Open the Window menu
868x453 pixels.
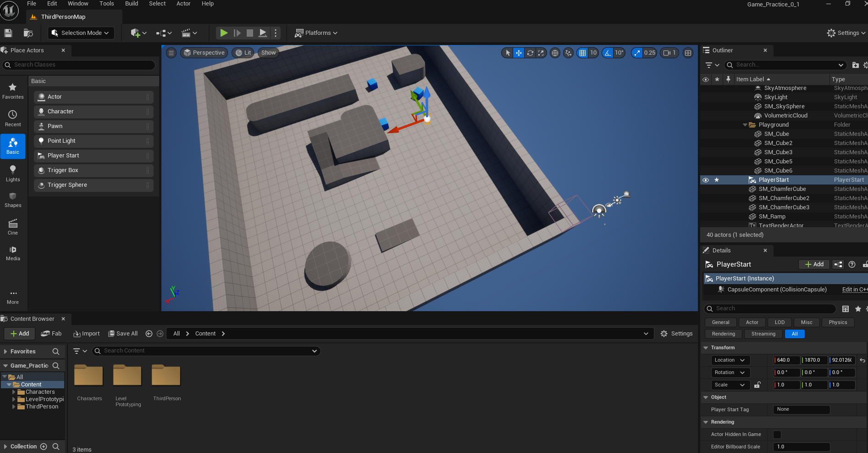coord(78,4)
